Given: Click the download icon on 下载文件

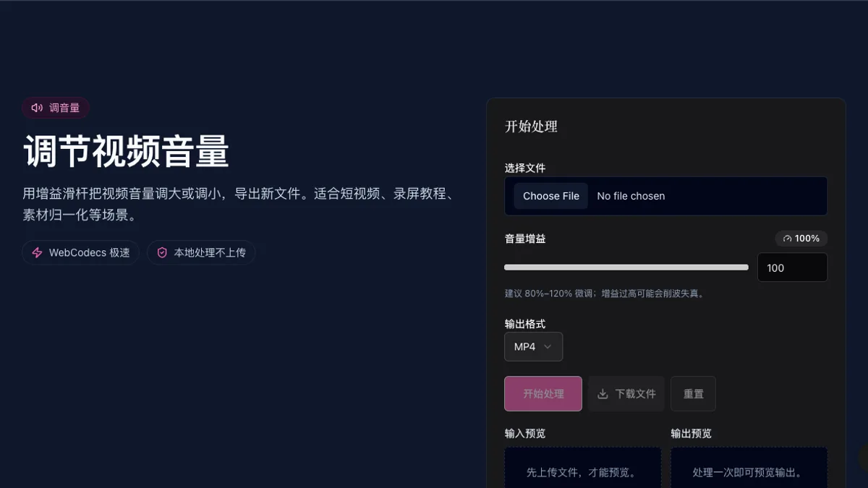Looking at the screenshot, I should click(x=603, y=394).
